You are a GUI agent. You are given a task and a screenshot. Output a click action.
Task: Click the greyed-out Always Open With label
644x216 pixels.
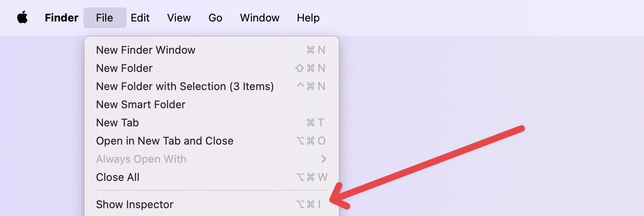tap(141, 159)
